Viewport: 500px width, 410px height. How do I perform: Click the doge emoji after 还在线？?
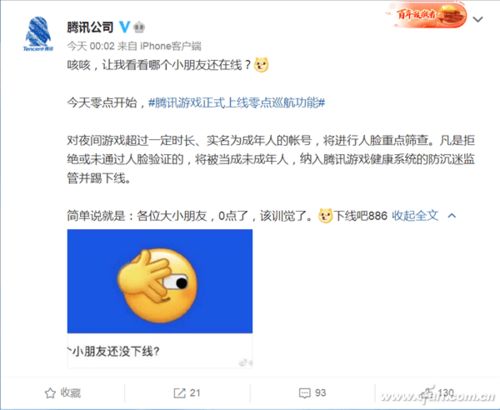click(261, 65)
